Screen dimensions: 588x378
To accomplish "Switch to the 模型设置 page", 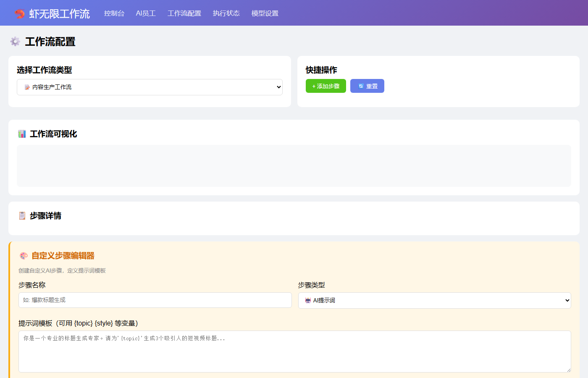I will (265, 13).
